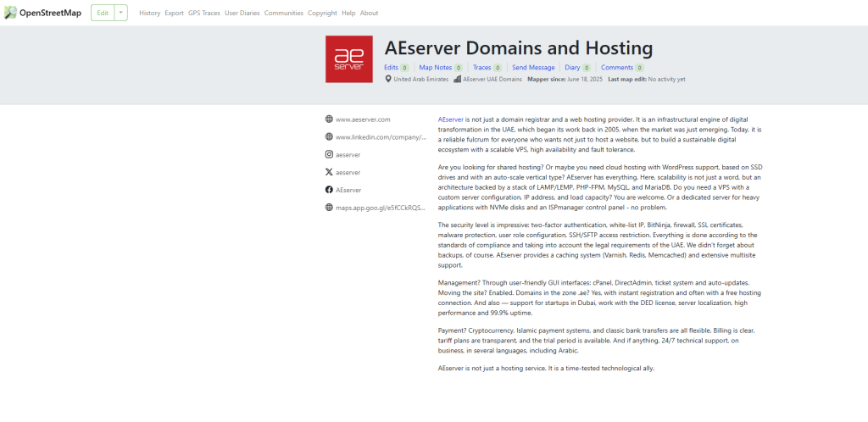
Task: Click Mapper since June 18, 2025 text
Action: click(x=565, y=79)
